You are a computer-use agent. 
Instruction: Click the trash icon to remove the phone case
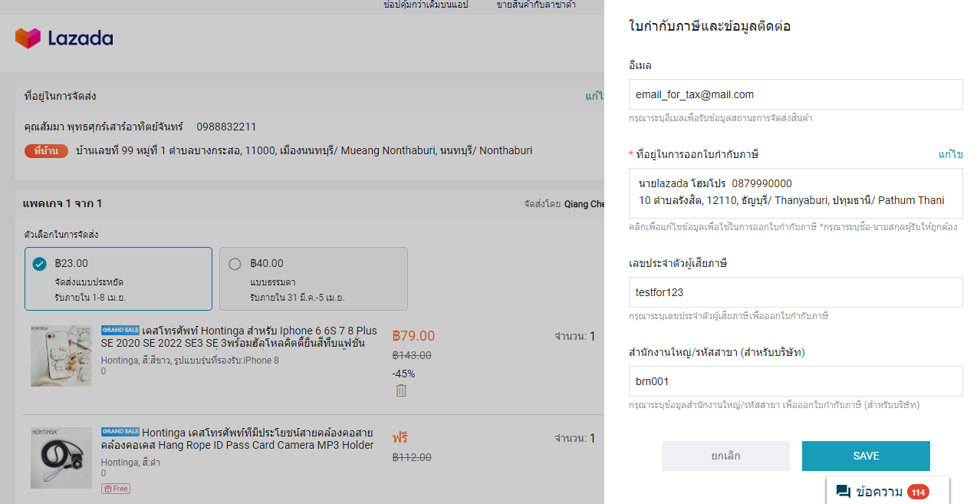[401, 390]
